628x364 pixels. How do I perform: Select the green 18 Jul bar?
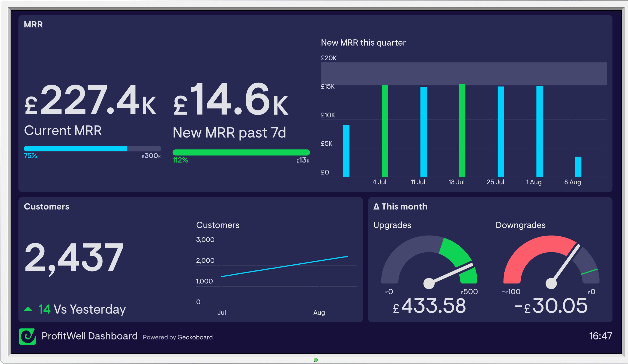click(462, 130)
